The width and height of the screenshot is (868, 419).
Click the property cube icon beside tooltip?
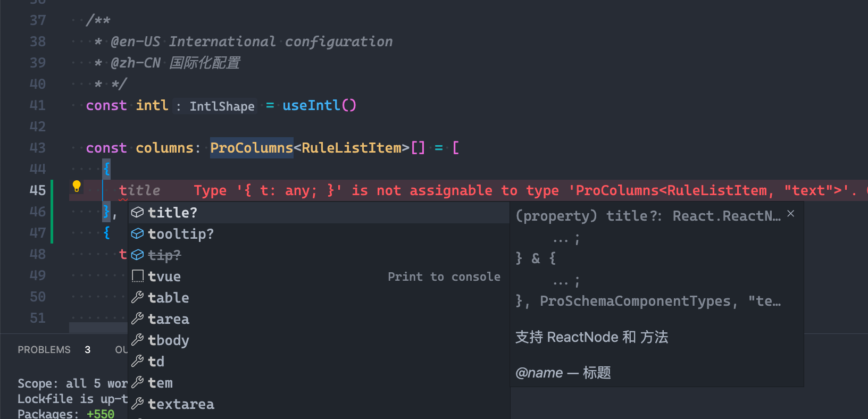point(137,233)
